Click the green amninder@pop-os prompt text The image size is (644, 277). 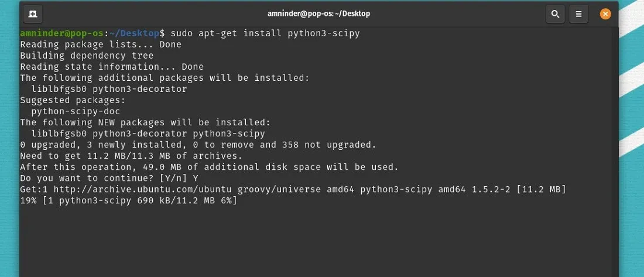click(62, 33)
